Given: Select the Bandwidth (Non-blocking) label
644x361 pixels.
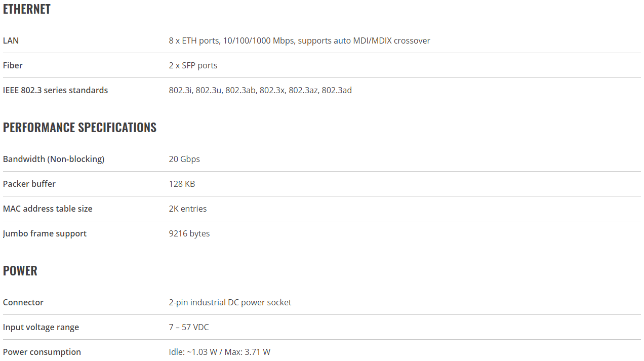Looking at the screenshot, I should point(54,159).
